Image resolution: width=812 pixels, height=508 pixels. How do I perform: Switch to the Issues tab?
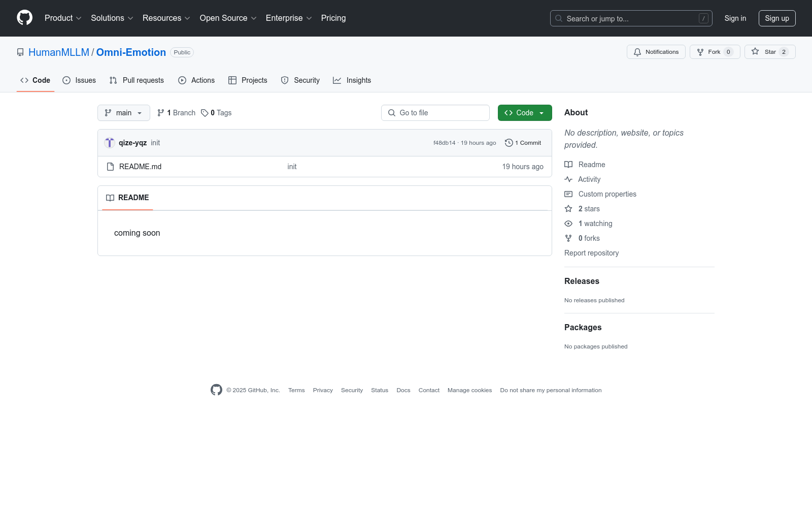click(79, 80)
